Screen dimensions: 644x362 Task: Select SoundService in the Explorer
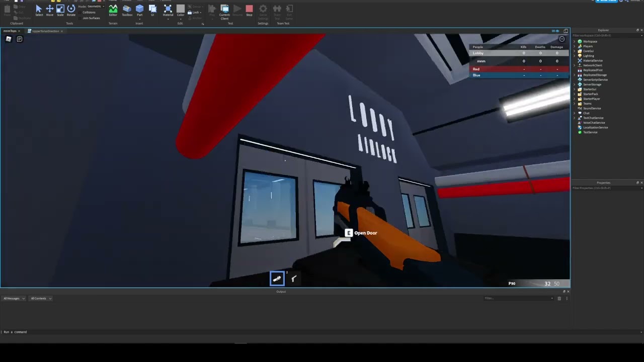pyautogui.click(x=592, y=108)
